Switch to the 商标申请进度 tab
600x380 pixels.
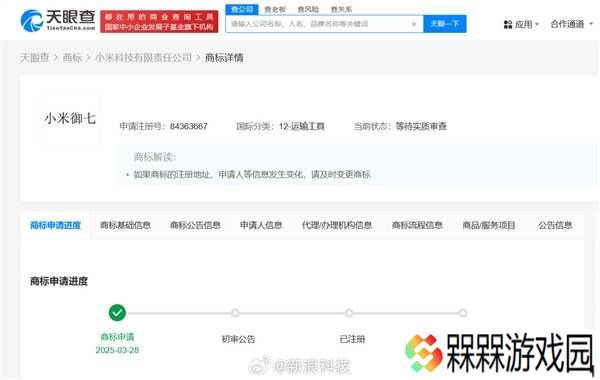click(55, 225)
